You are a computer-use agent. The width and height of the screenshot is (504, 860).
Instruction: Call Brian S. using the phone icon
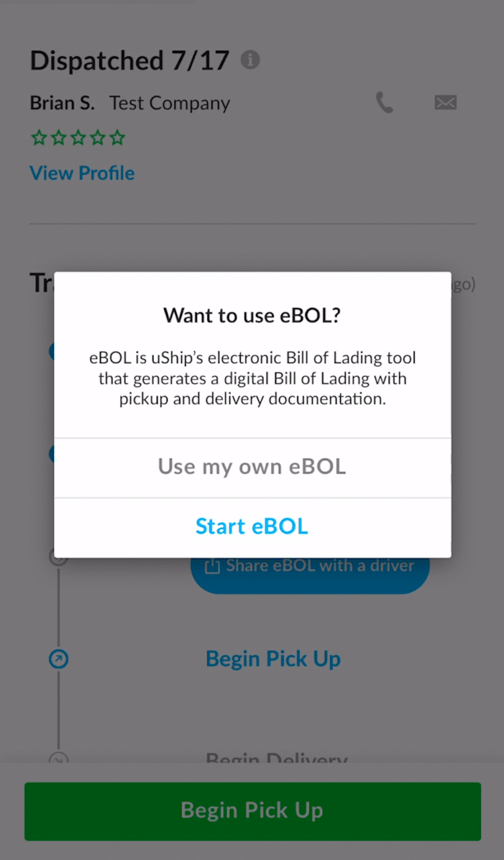click(384, 102)
